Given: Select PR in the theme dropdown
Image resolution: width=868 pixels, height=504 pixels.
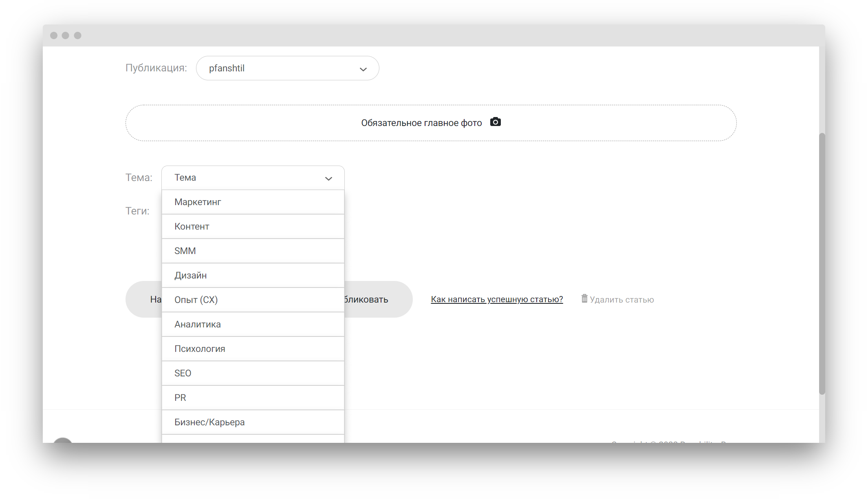Looking at the screenshot, I should (253, 398).
